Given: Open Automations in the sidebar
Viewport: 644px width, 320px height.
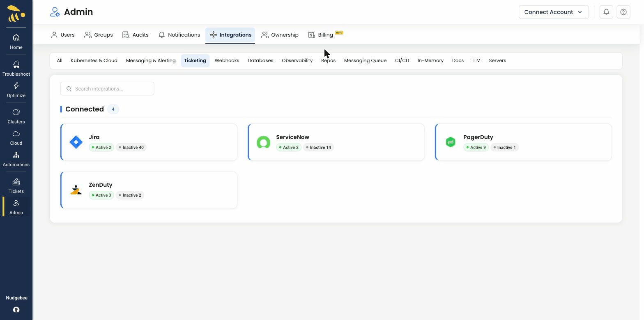Looking at the screenshot, I should tap(16, 159).
